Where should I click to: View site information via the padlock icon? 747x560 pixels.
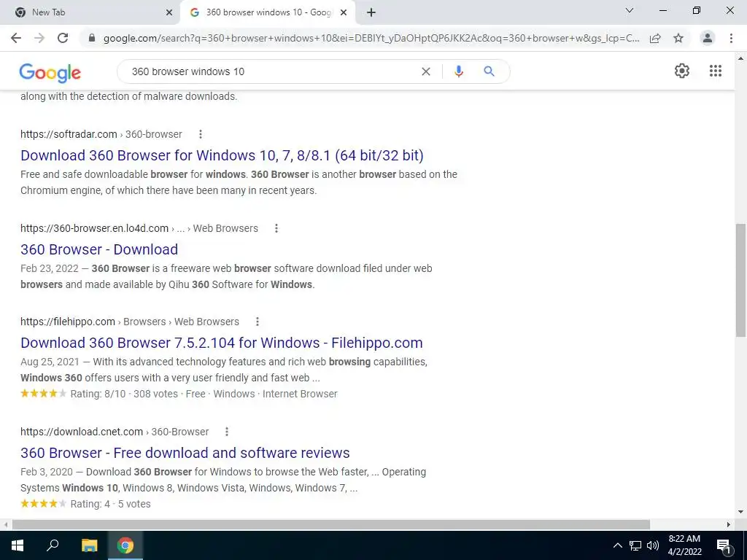coord(92,38)
